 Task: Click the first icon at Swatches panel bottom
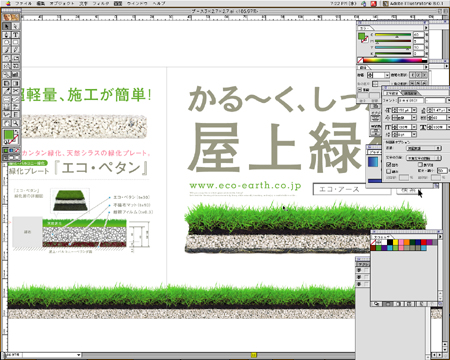point(377,304)
